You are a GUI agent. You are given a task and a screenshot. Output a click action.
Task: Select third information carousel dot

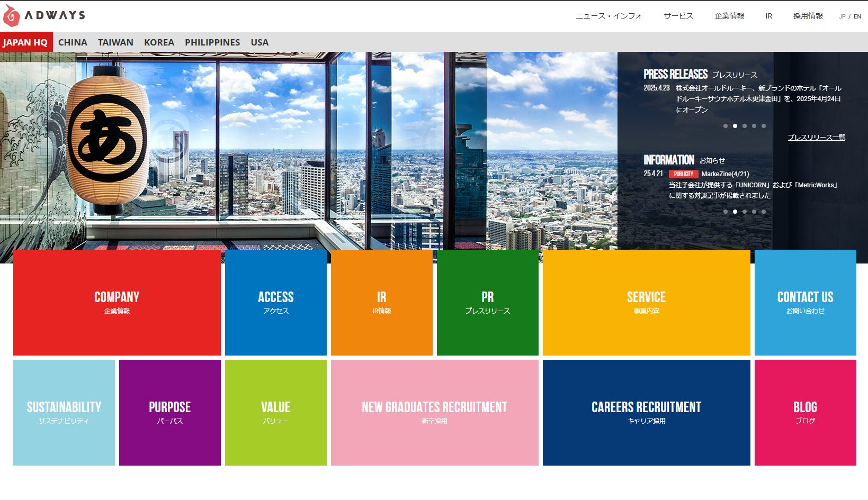[745, 212]
